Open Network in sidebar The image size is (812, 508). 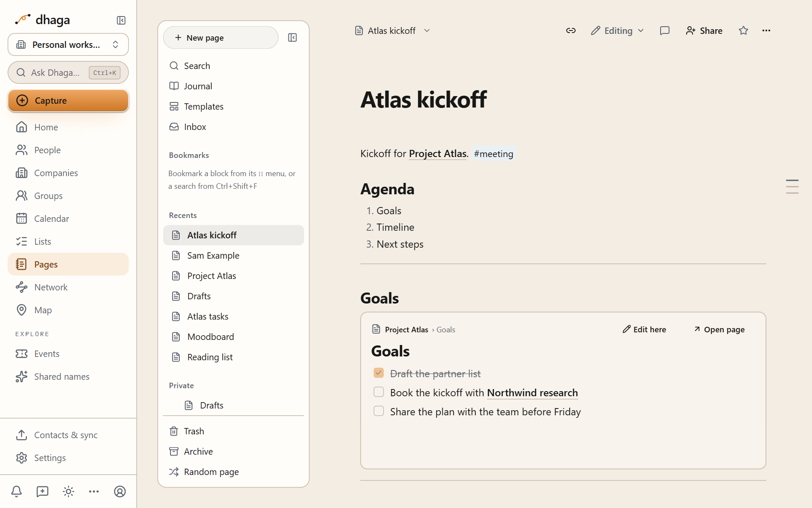click(x=68, y=287)
